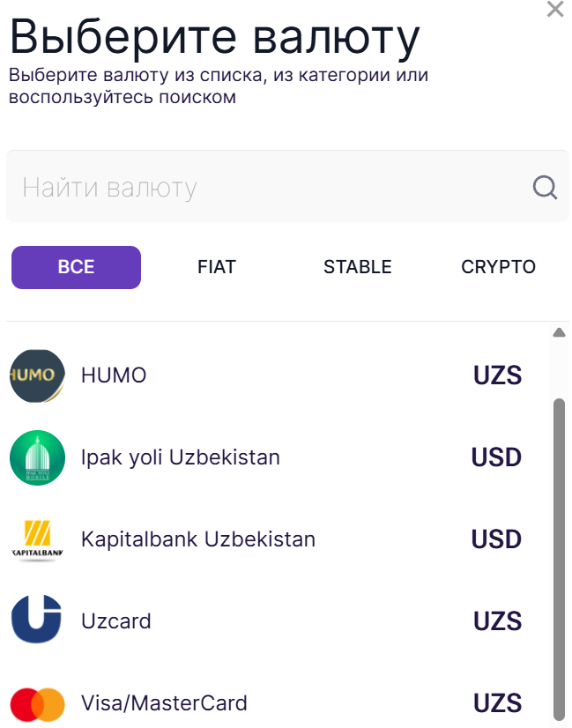Open the STABLE currencies tab
This screenshot has width=572, height=728.
357,266
